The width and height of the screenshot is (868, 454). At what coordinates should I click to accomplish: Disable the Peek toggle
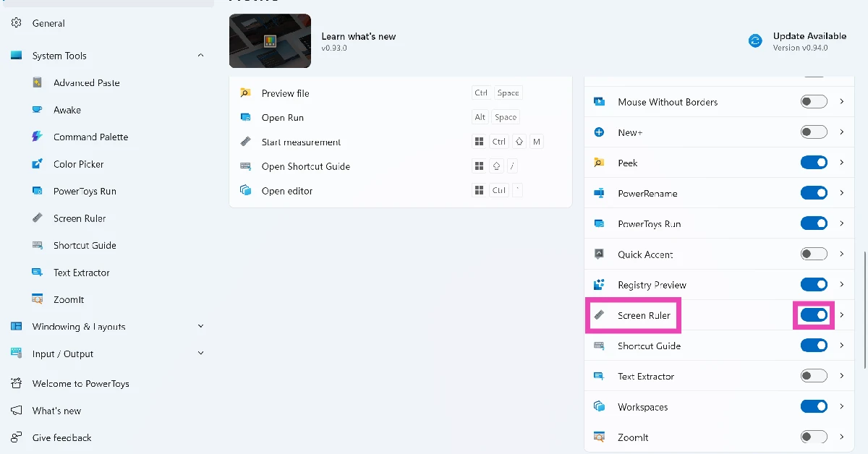(x=814, y=163)
